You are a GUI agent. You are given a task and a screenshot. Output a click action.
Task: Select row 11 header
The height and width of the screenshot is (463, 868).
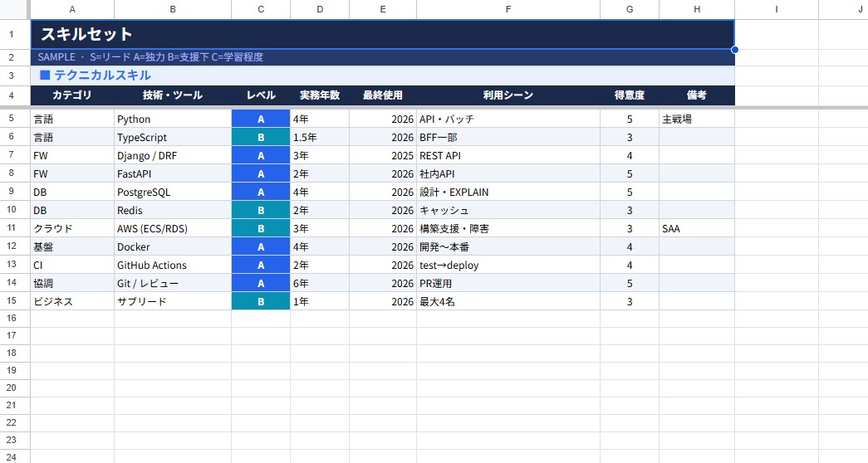tap(15, 228)
